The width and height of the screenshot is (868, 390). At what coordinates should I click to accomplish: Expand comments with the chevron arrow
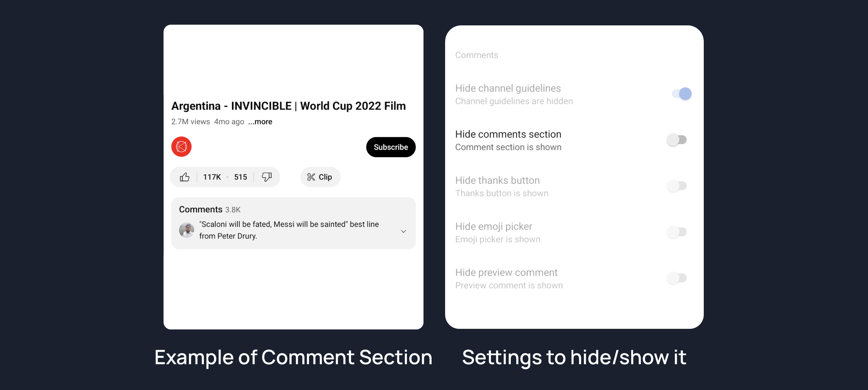[x=403, y=231]
